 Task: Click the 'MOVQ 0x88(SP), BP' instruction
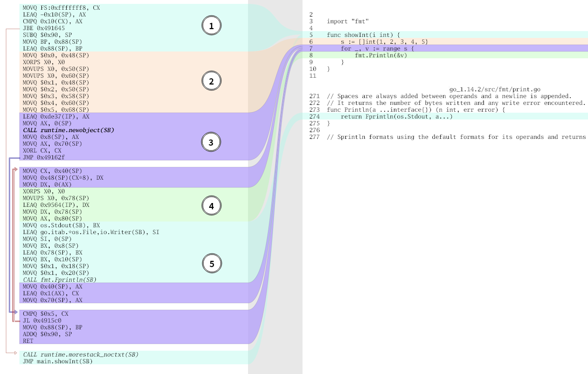[x=53, y=327]
